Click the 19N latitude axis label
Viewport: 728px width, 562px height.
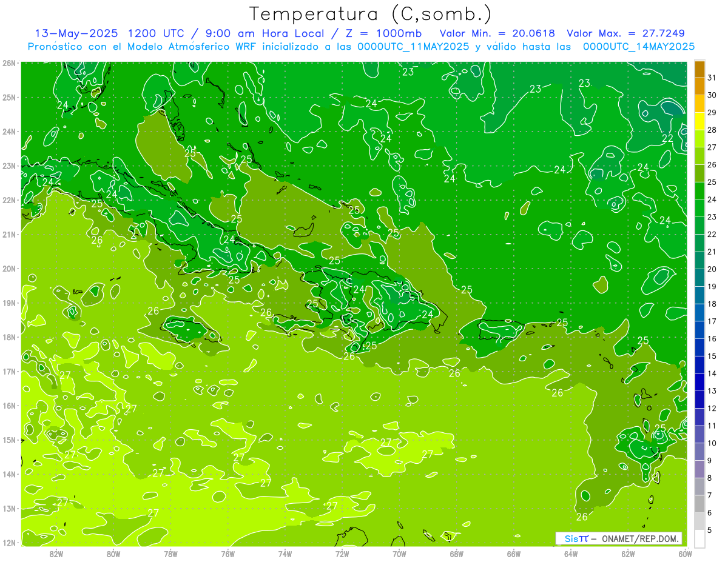8,303
